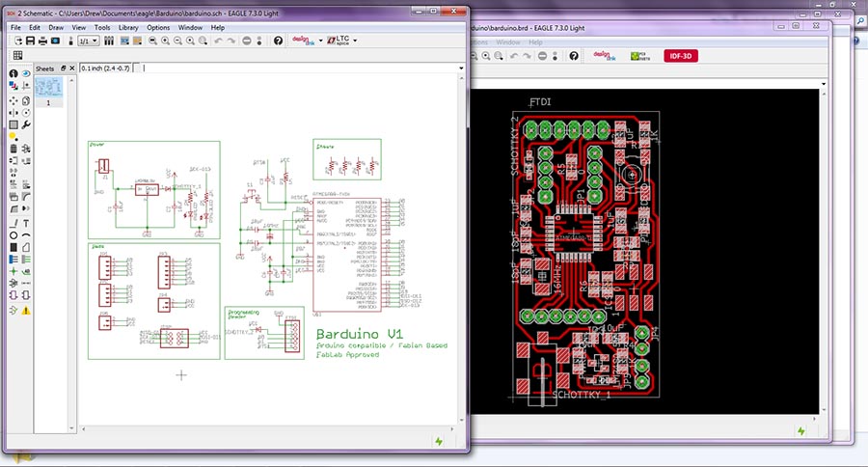This screenshot has width=868, height=467.
Task: Click the Undo arrow in schematic toolbar
Action: pyautogui.click(x=218, y=41)
